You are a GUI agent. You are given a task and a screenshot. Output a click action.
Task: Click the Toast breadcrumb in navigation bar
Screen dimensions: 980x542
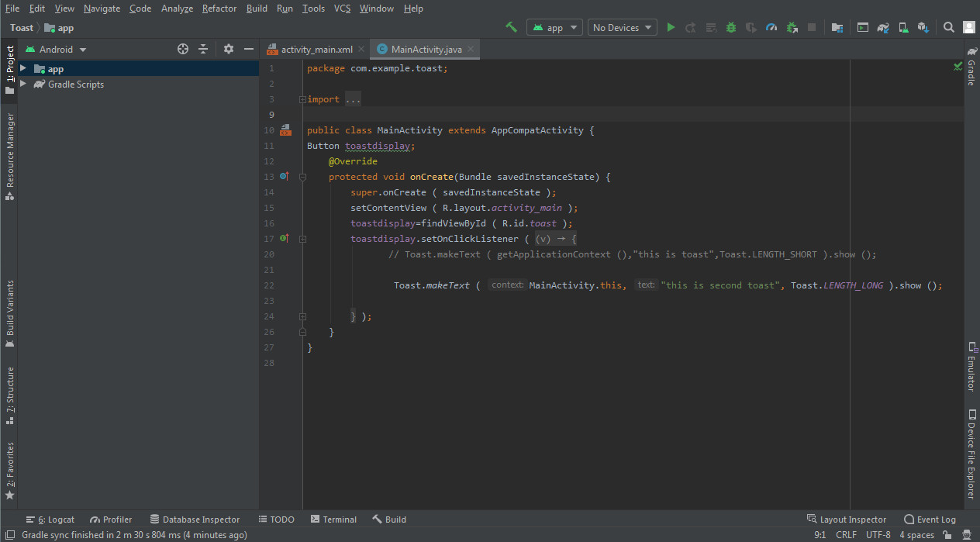22,27
